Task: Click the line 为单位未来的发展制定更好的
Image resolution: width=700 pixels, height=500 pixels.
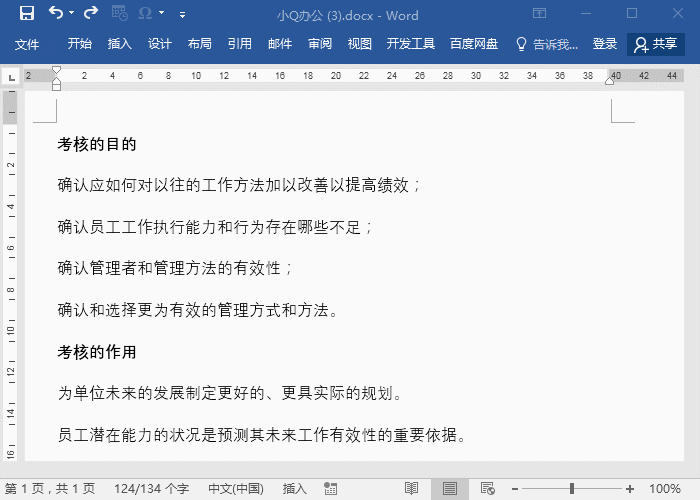Action: (230, 393)
